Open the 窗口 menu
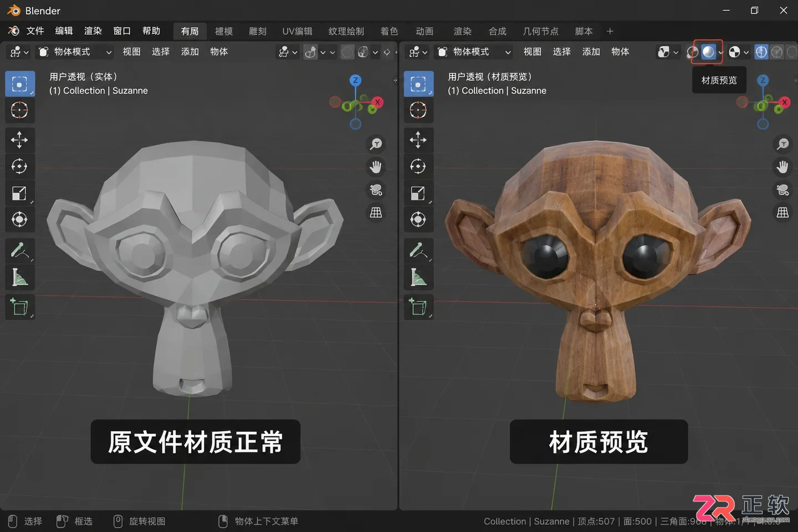The height and width of the screenshot is (532, 798). click(x=122, y=31)
